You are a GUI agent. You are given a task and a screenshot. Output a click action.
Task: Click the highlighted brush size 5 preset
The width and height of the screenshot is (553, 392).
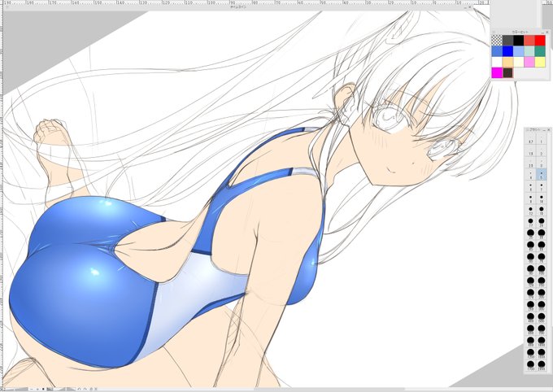[x=542, y=175]
